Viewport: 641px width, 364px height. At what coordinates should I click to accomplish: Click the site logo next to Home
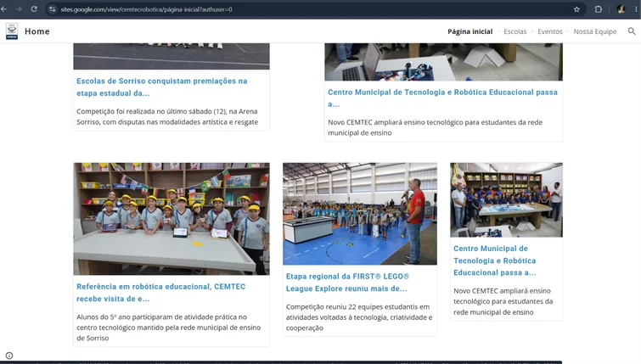click(x=12, y=31)
